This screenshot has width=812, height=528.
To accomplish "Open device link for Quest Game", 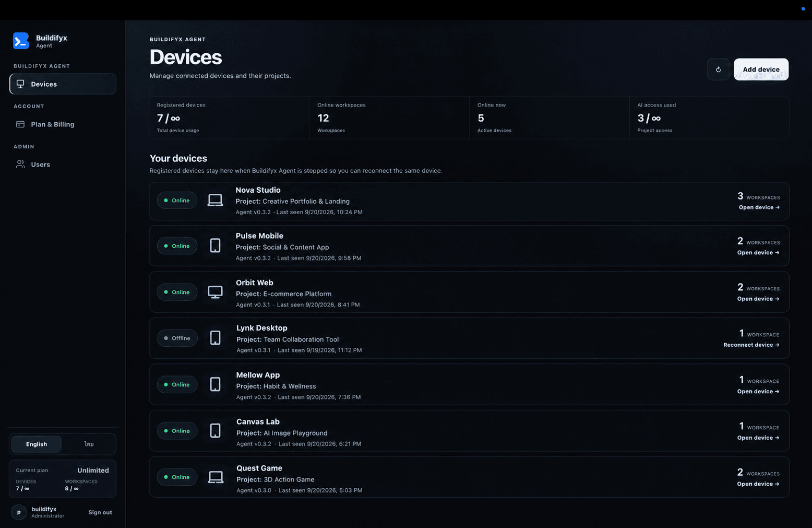I will click(758, 484).
